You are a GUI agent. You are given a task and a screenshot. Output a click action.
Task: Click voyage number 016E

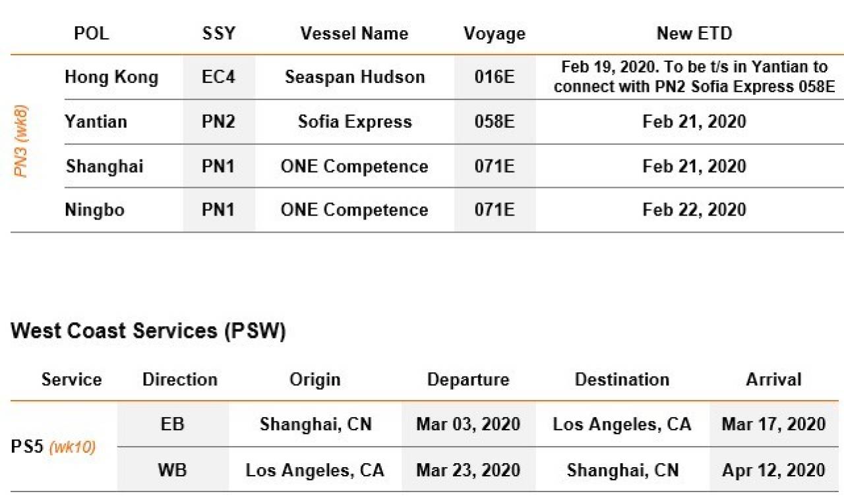coord(495,77)
